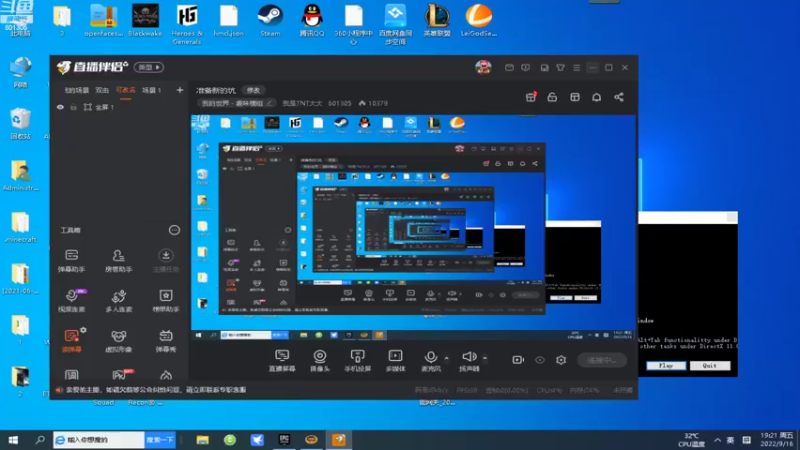Open the PK tool with hot badge
800x450 pixels.
120,375
